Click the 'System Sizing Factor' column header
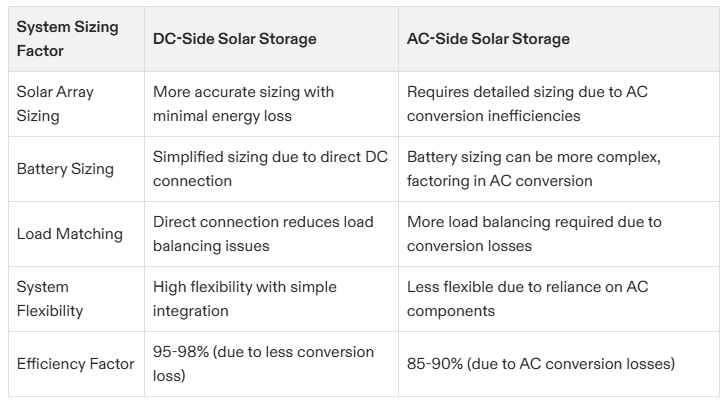Viewport: 727px width, 405px height. (x=67, y=38)
